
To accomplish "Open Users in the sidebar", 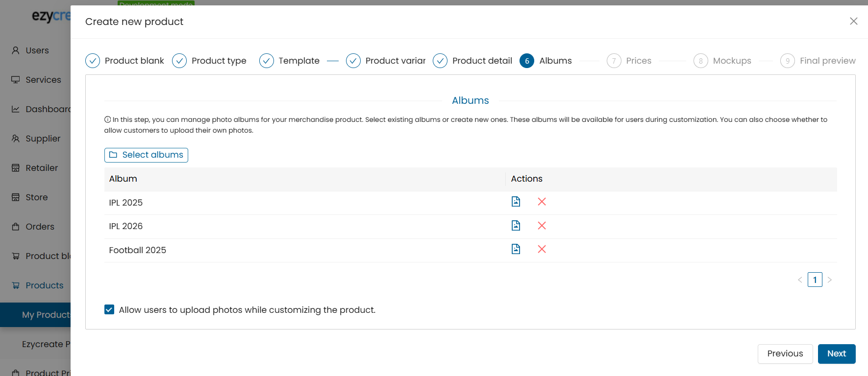I will coord(37,50).
